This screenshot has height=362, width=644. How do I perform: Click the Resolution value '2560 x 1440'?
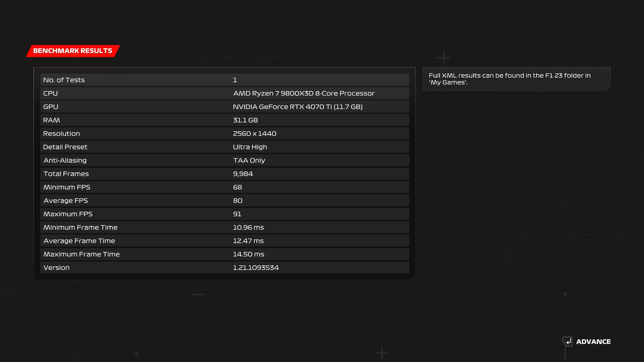coord(255,133)
